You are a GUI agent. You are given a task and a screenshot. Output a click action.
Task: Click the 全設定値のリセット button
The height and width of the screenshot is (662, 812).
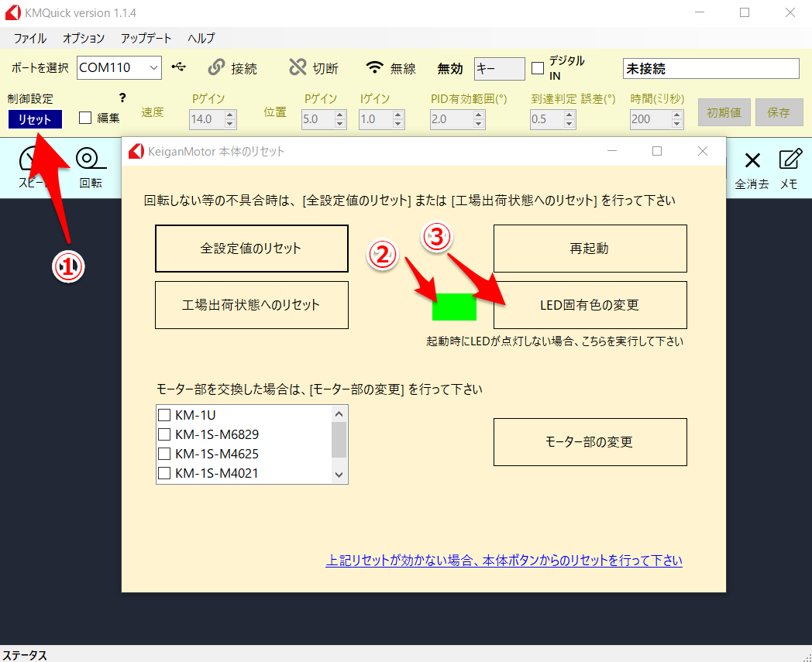click(252, 249)
